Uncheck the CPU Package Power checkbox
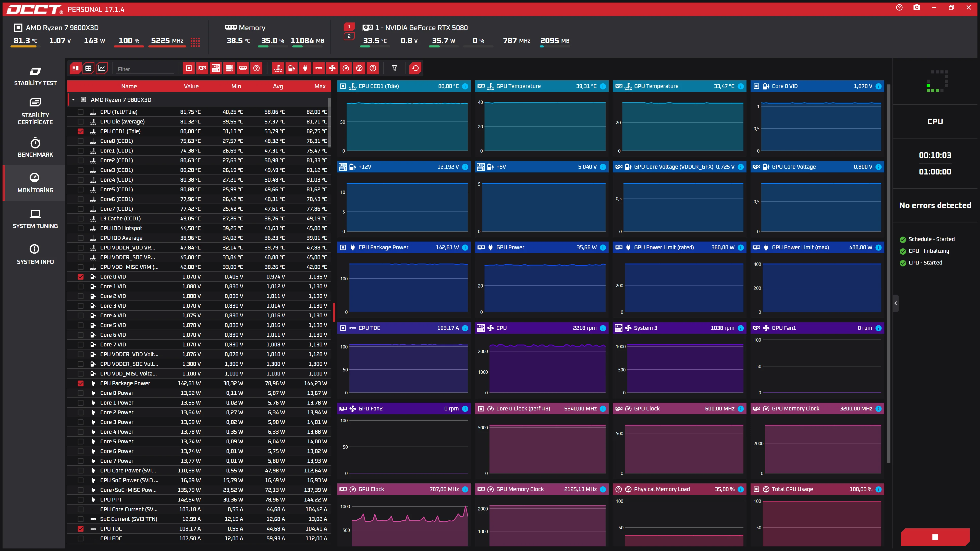Screen dimensions: 980x551 pyautogui.click(x=81, y=383)
